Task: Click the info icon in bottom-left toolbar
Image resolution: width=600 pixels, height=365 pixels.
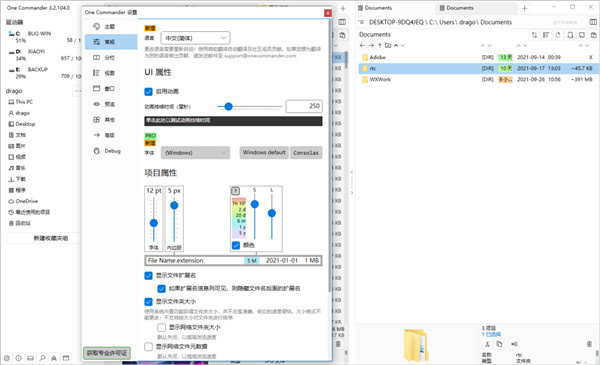Action: [18, 358]
